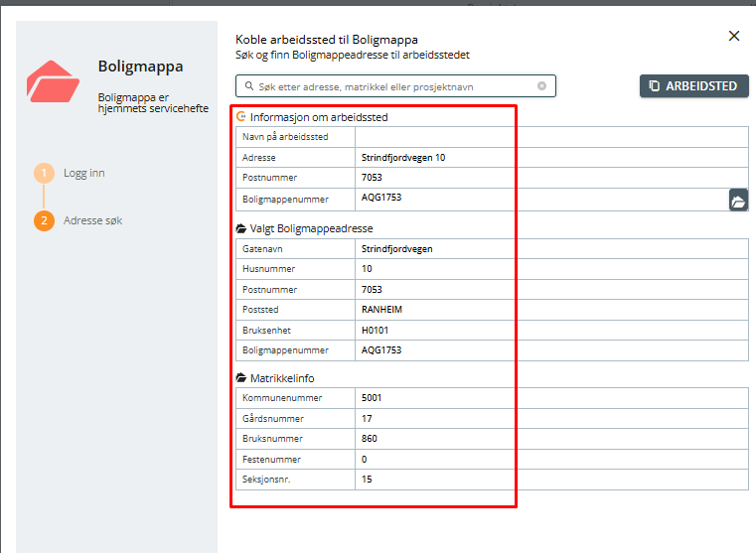Viewport: 756px width, 553px height.
Task: Select Gårdsnummer value 17
Action: click(x=367, y=419)
